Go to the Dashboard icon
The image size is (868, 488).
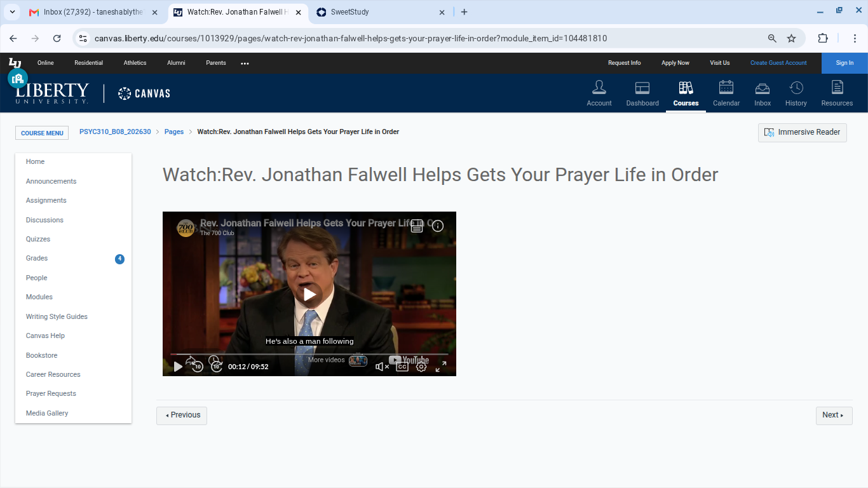(x=642, y=93)
